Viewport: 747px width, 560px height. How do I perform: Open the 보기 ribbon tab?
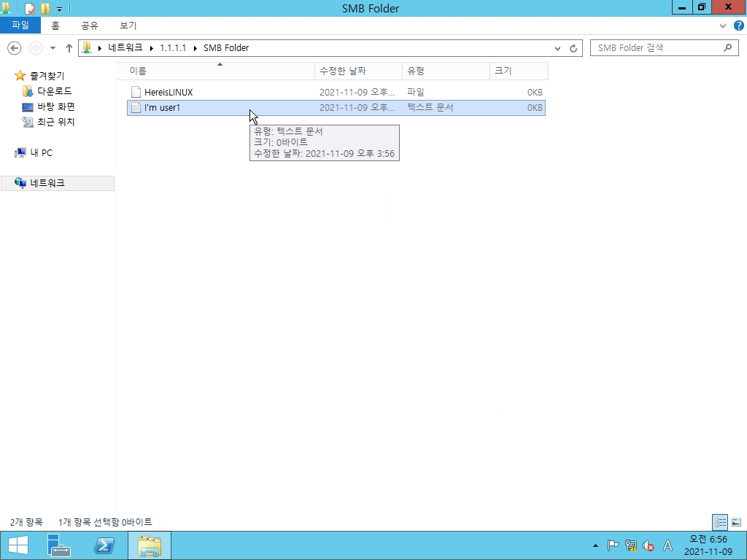[x=128, y=26]
